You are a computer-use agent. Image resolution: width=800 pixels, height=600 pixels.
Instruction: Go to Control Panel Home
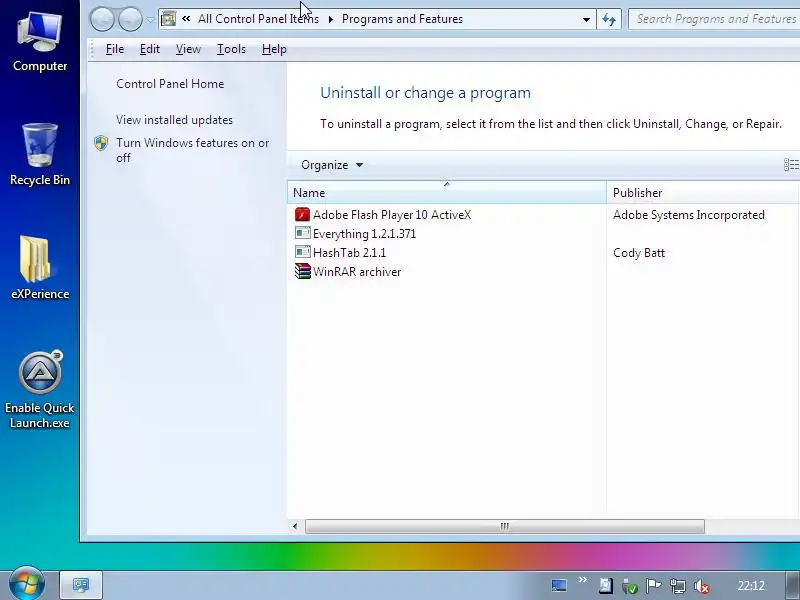170,84
